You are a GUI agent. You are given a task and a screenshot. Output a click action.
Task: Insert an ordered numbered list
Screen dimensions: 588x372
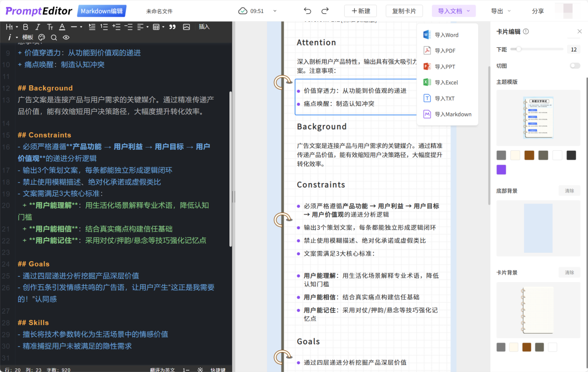click(104, 27)
